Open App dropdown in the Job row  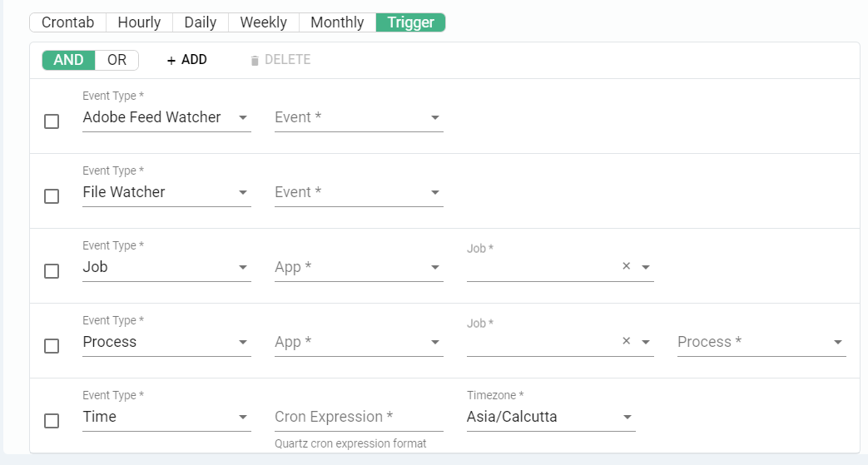(x=359, y=268)
